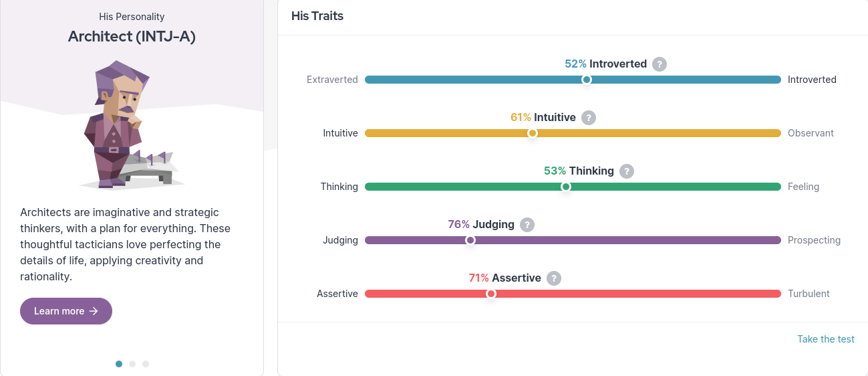
Task: Click the help icon beside Judging
Action: (527, 225)
